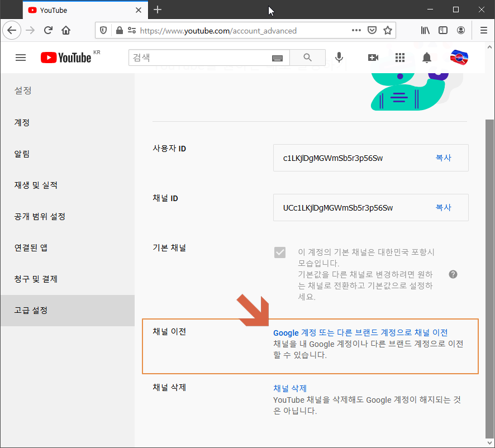This screenshot has height=448, width=495.
Task: Open account avatar menu
Action: coord(459,58)
